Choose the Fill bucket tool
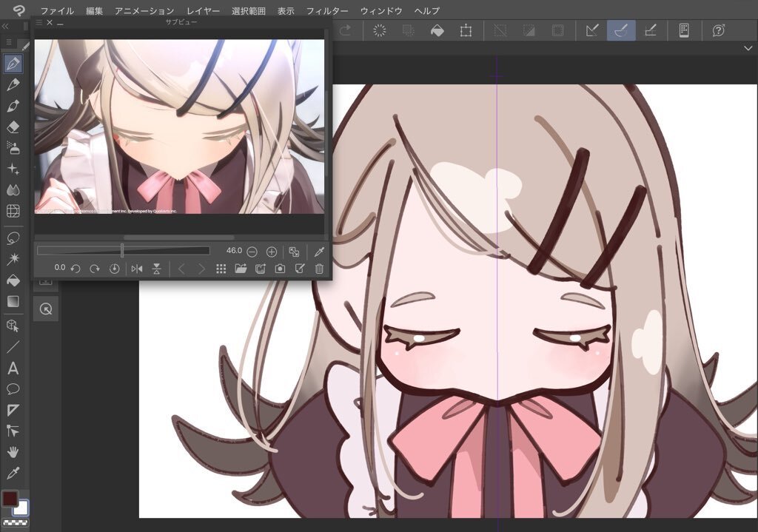 [13, 280]
